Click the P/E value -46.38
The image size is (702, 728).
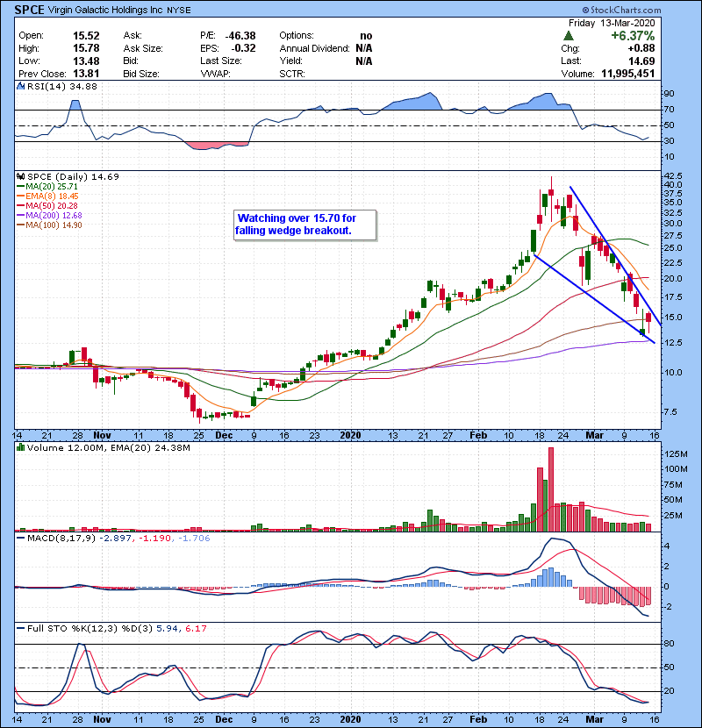pyautogui.click(x=240, y=36)
